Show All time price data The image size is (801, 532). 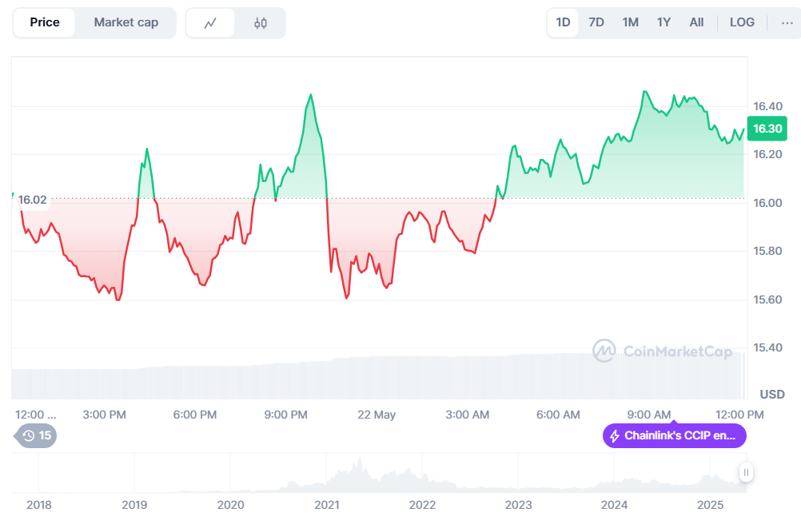696,22
